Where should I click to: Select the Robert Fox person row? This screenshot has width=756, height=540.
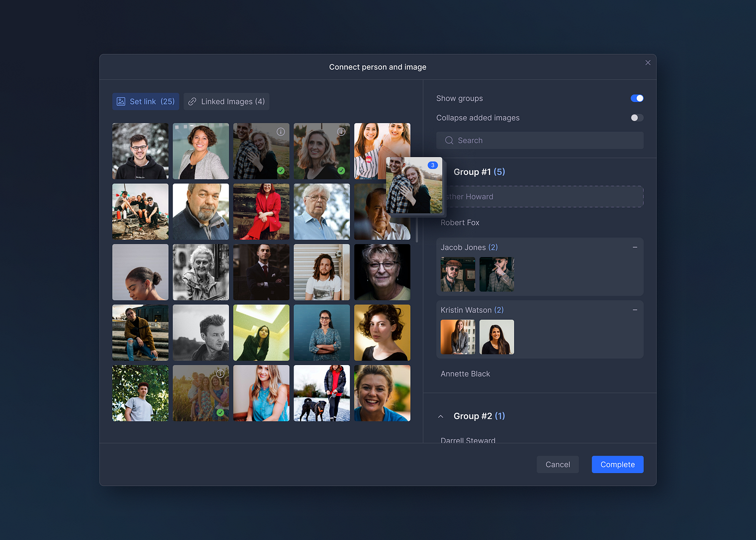(x=540, y=223)
